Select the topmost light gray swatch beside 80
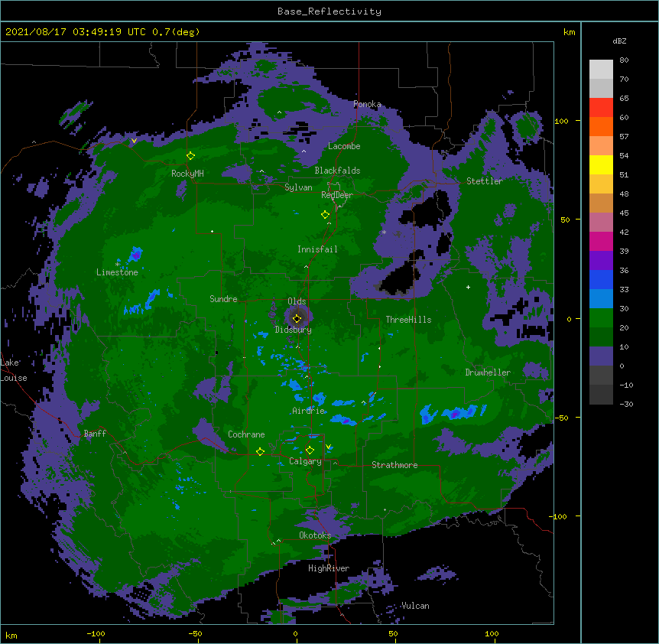659x644 pixels. [601, 70]
